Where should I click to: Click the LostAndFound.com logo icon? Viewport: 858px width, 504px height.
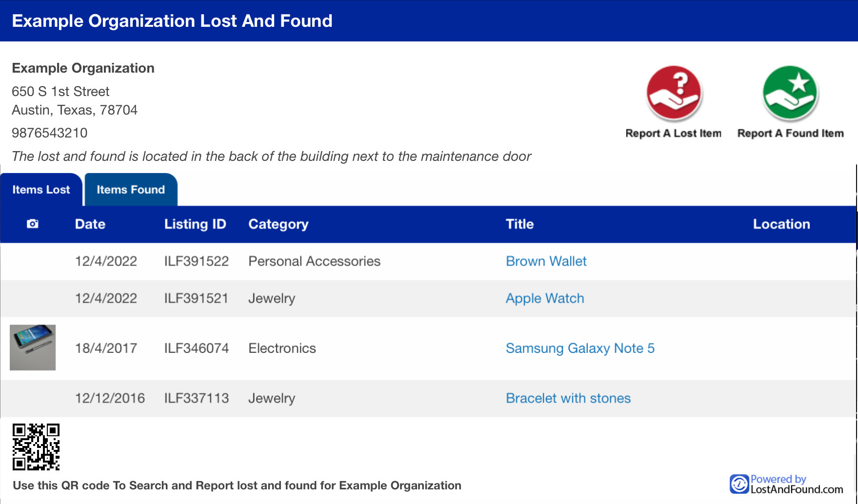(739, 484)
